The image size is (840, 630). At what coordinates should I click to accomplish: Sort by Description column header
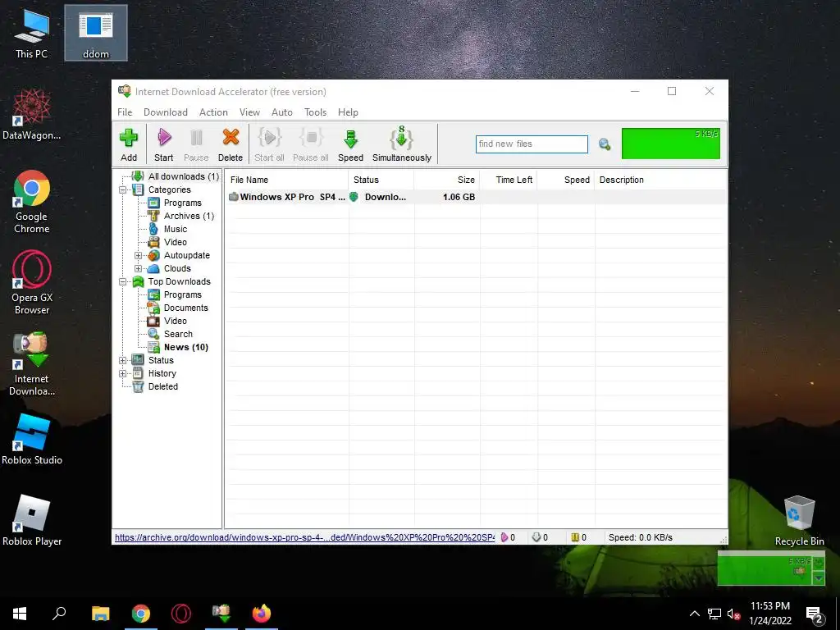pyautogui.click(x=660, y=180)
